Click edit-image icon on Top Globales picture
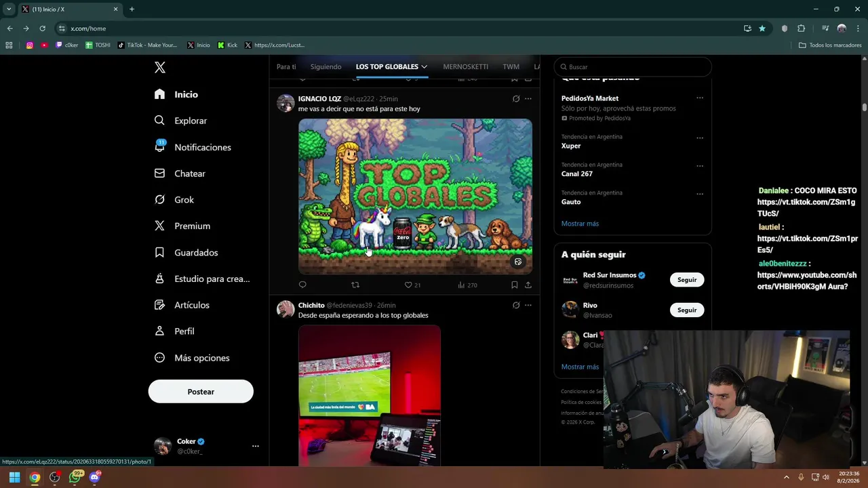The width and height of the screenshot is (868, 488). coord(518,262)
